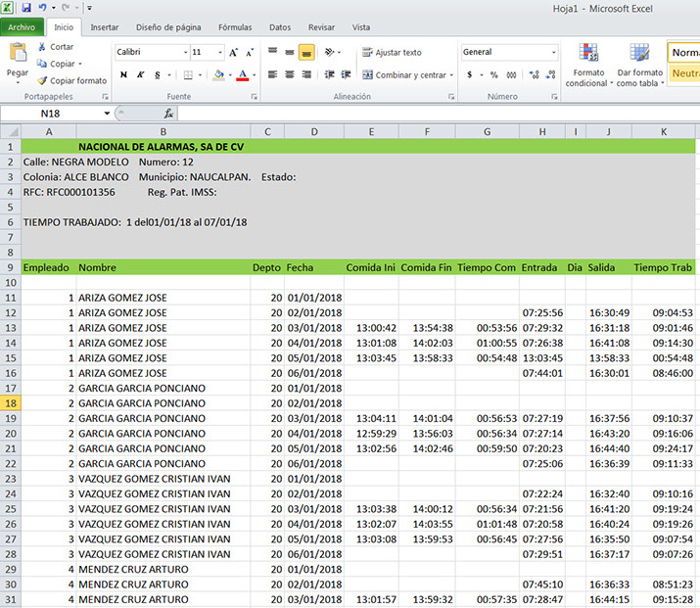Open the Name Box dropdown arrow
Viewport: 700px width, 608px height.
pyautogui.click(x=105, y=114)
